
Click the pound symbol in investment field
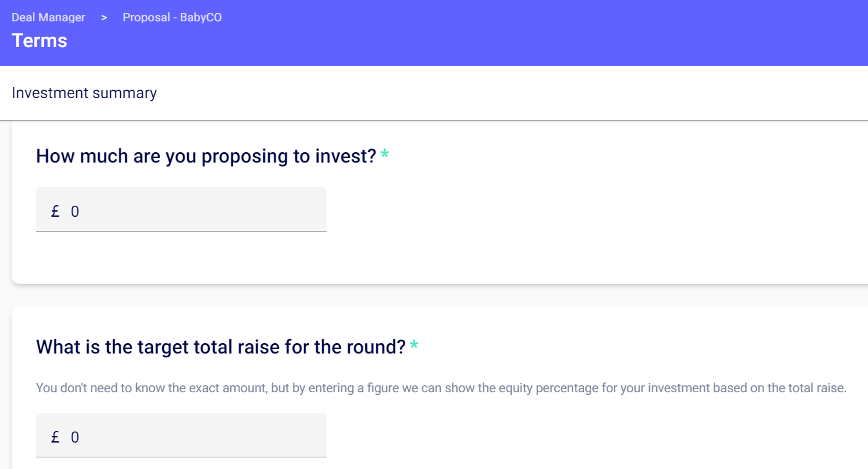(x=56, y=211)
